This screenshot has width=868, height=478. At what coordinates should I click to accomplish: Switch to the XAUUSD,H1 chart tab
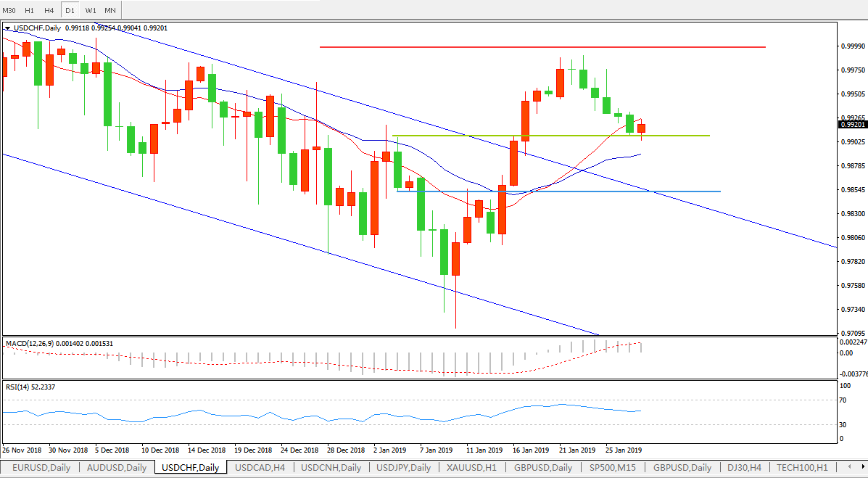pyautogui.click(x=472, y=467)
